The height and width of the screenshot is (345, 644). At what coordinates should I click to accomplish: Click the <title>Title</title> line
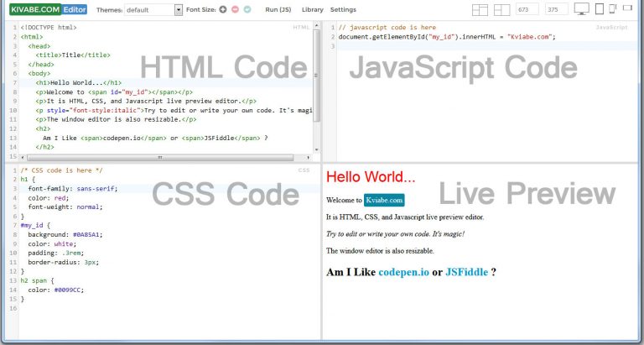click(x=73, y=55)
